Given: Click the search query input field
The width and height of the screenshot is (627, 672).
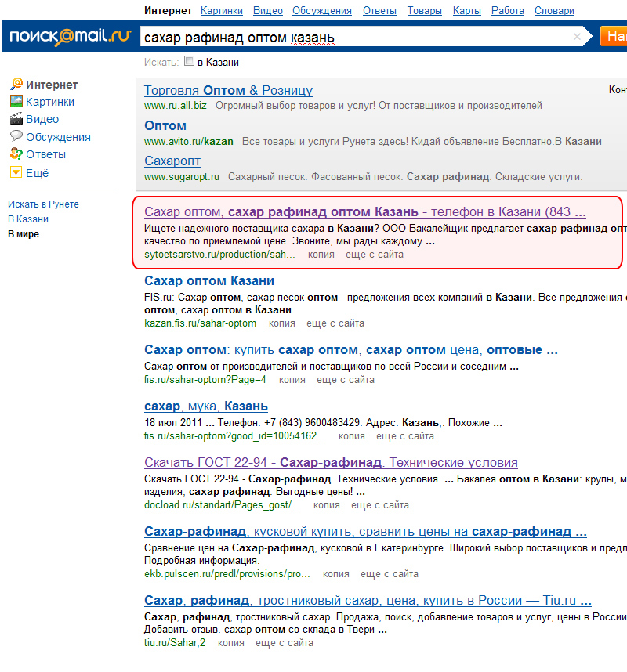Looking at the screenshot, I should 353,37.
